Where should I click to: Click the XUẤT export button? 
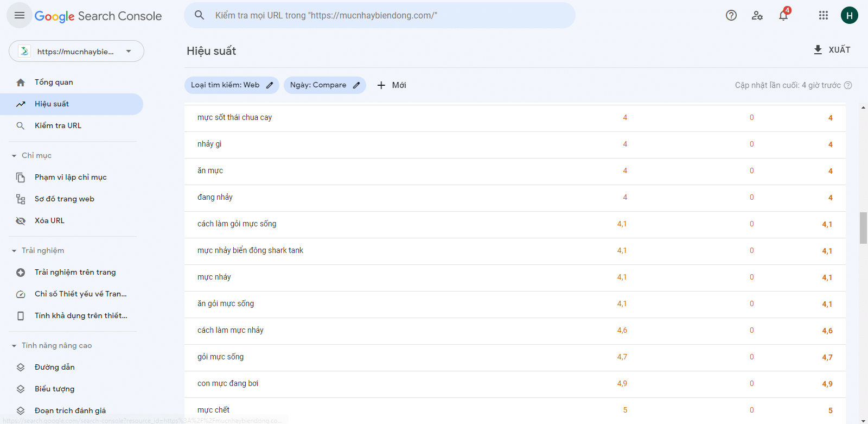click(832, 50)
